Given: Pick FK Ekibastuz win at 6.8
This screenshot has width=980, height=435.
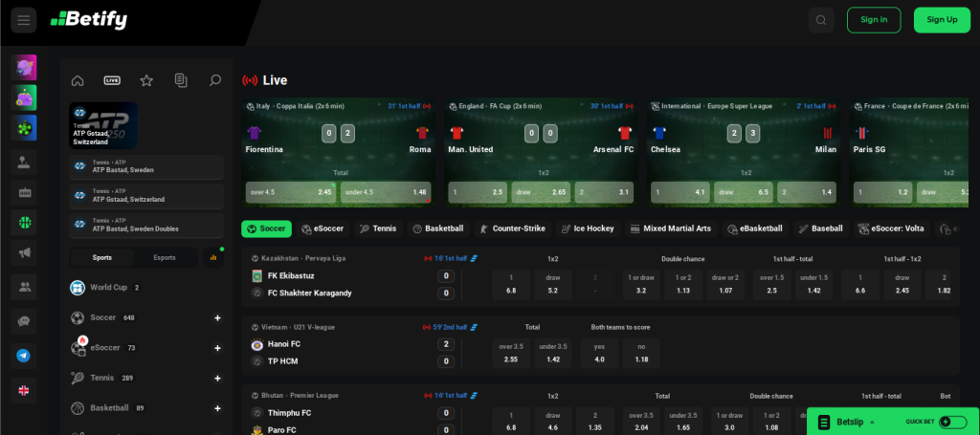Looking at the screenshot, I should (x=511, y=285).
